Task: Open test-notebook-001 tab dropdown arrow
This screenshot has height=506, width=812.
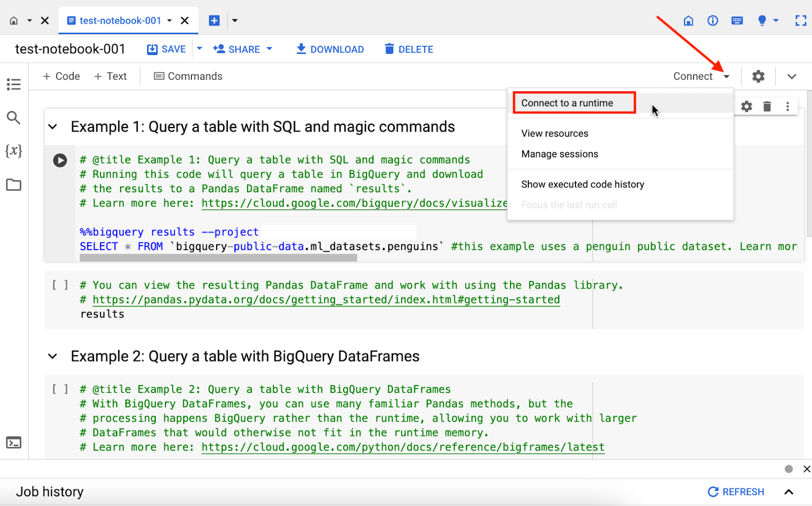Action: 170,21
